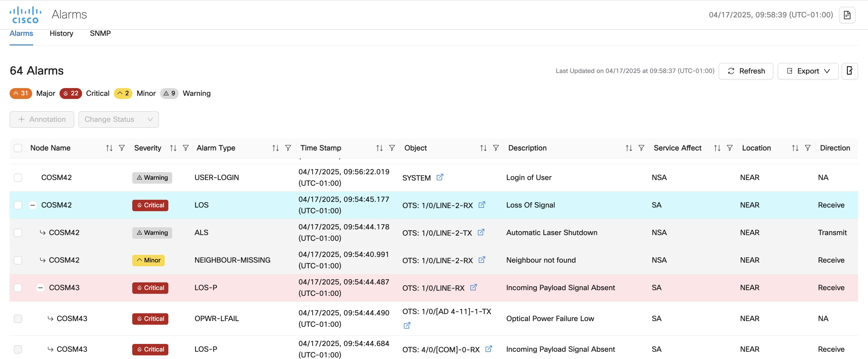Open the Change Status dropdown
The image size is (868, 359).
[119, 119]
